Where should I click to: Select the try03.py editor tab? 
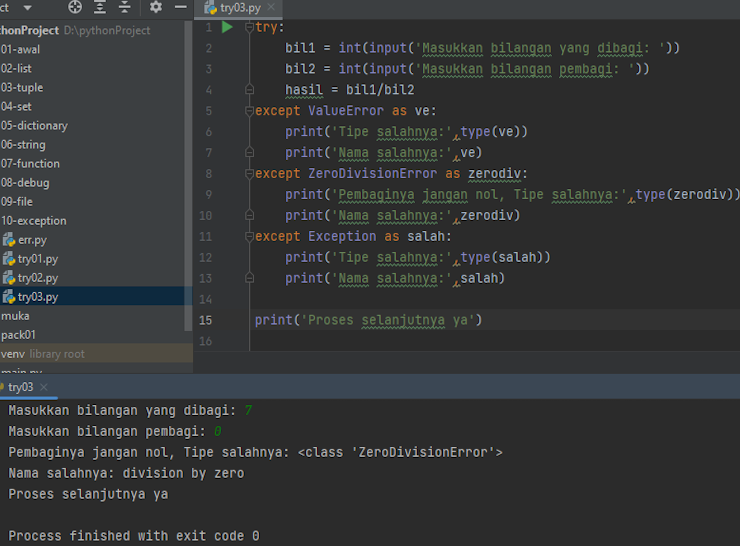pos(239,8)
